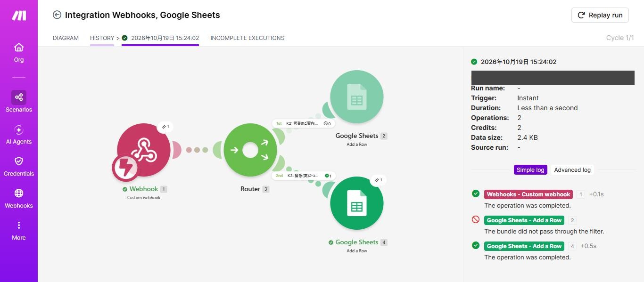This screenshot has width=644, height=282.
Task: Click the +0.1s timing on the Webhooks log entry
Action: pos(596,194)
